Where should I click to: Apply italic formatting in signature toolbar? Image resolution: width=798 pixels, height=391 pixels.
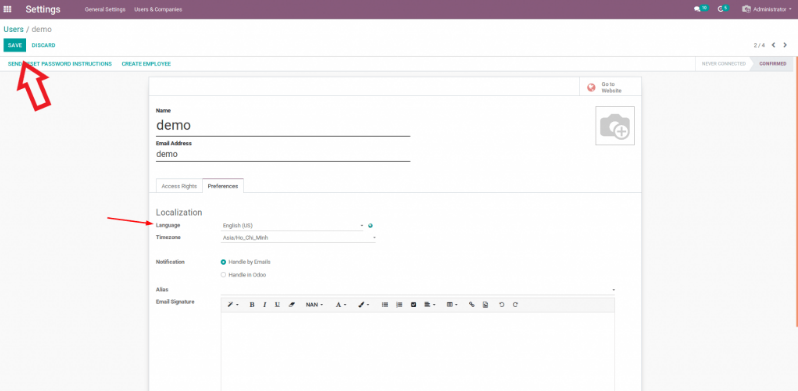[x=265, y=304]
